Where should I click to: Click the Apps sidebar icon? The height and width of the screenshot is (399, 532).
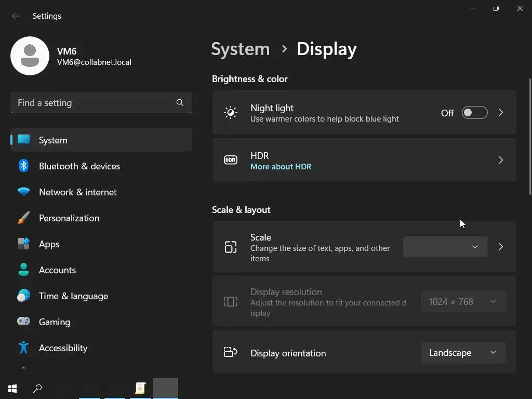tap(23, 244)
